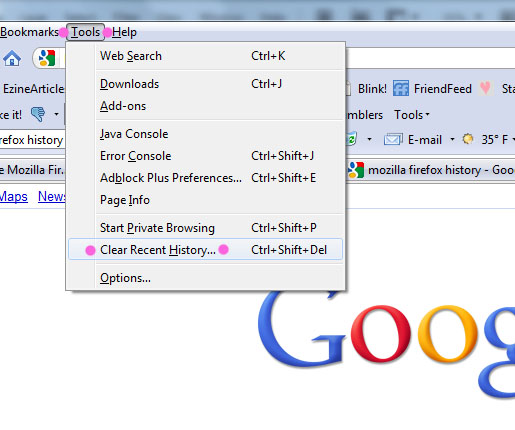Select Clear Recent History entry

point(205,249)
